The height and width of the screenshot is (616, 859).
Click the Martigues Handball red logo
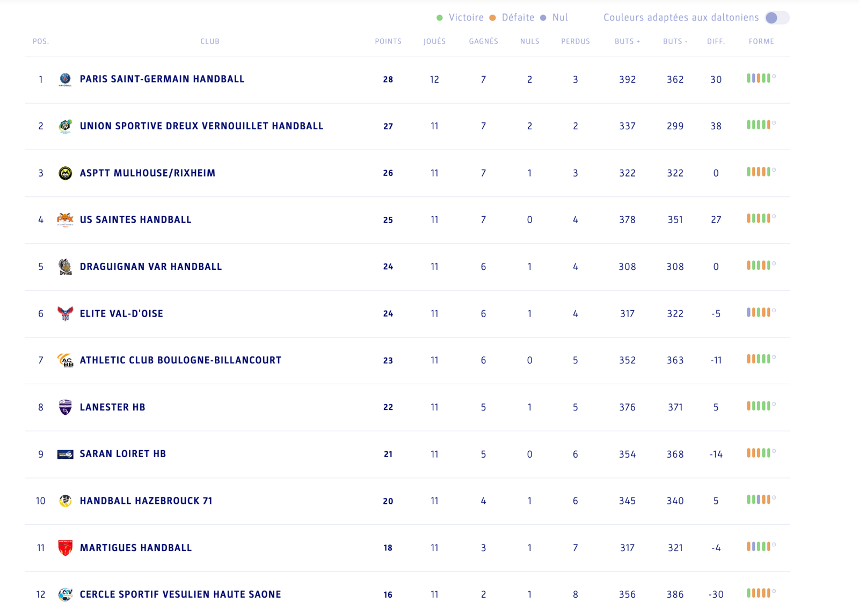coord(65,548)
